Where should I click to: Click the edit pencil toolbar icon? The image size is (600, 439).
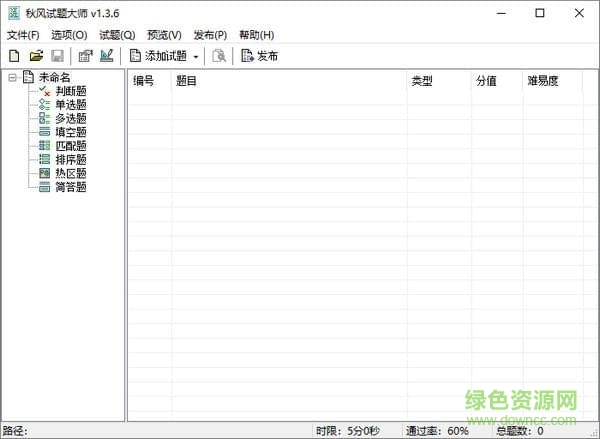pyautogui.click(x=107, y=56)
